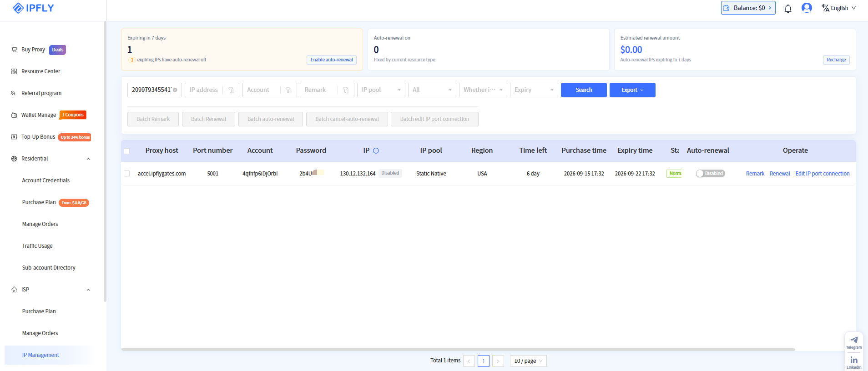The width and height of the screenshot is (868, 371).
Task: Click the Renewal link in the row
Action: pos(780,174)
